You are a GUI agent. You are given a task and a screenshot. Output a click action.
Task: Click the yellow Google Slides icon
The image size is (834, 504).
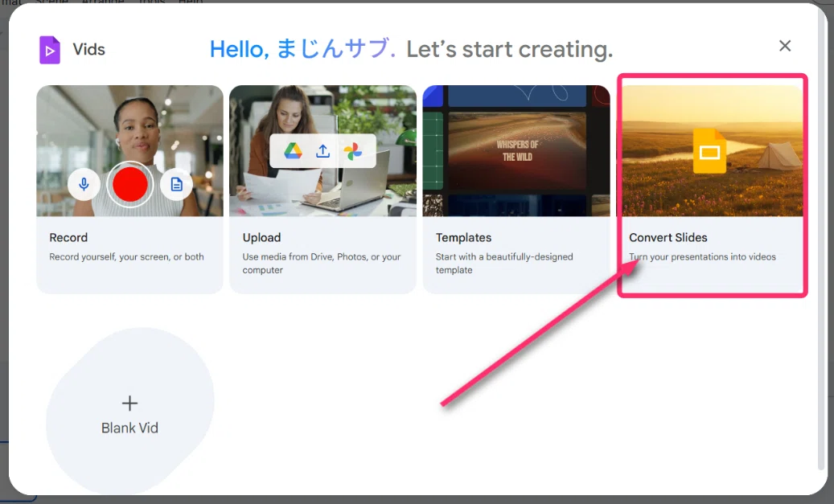pyautogui.click(x=709, y=151)
